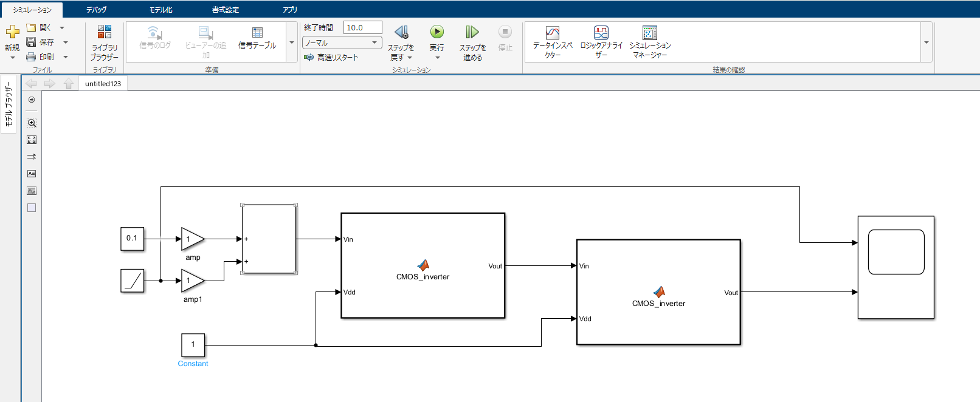Viewport: 980px width, 402px height.
Task: Expand the simulation mode dropdown showing ノーマル
Action: tap(342, 43)
